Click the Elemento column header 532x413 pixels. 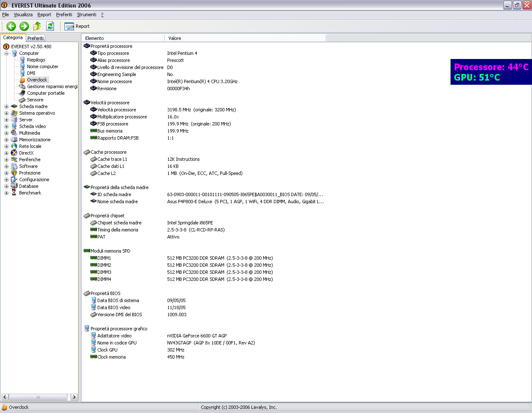click(x=123, y=38)
